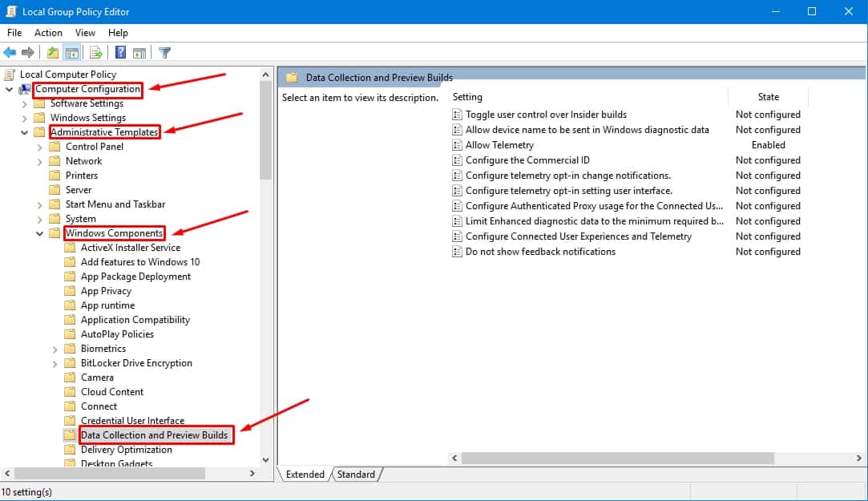Screen dimensions: 868x501
Task: Expand the Biometrics node
Action: point(55,349)
